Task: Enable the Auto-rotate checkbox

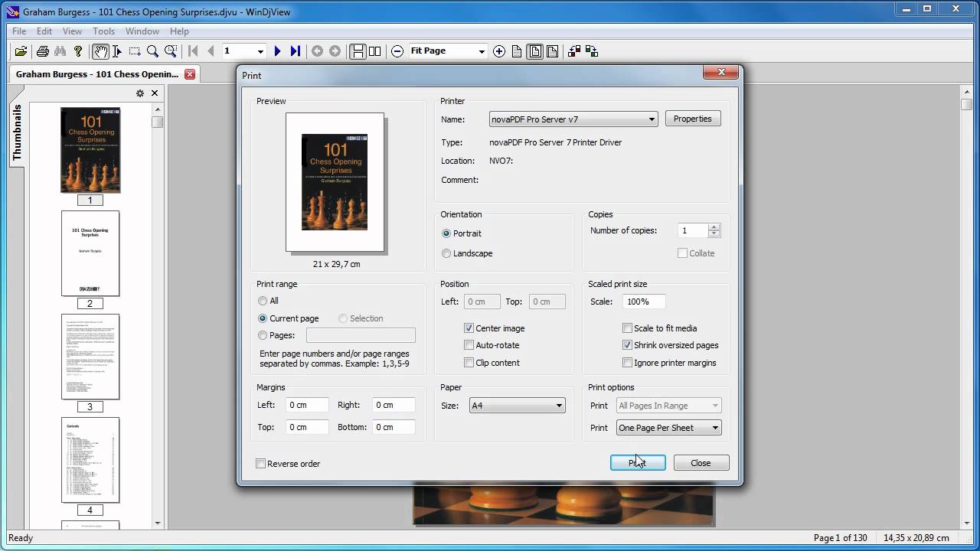Action: tap(469, 345)
